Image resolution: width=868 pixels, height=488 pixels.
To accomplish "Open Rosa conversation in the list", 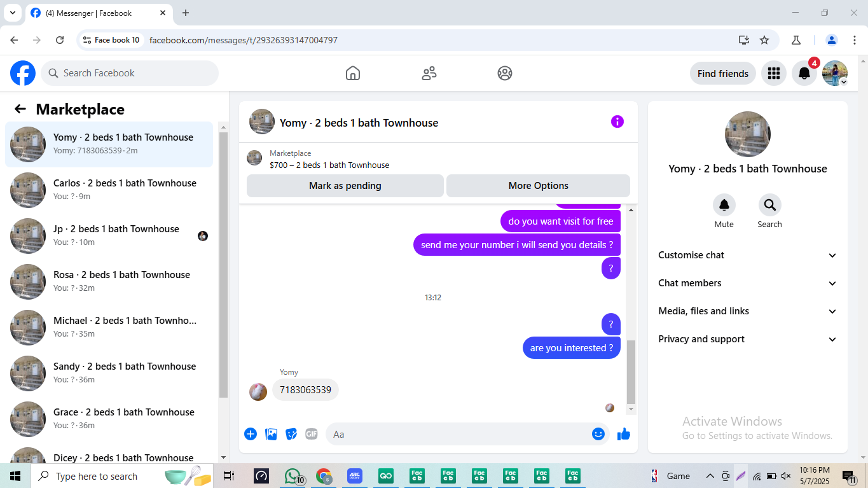I will (x=109, y=282).
